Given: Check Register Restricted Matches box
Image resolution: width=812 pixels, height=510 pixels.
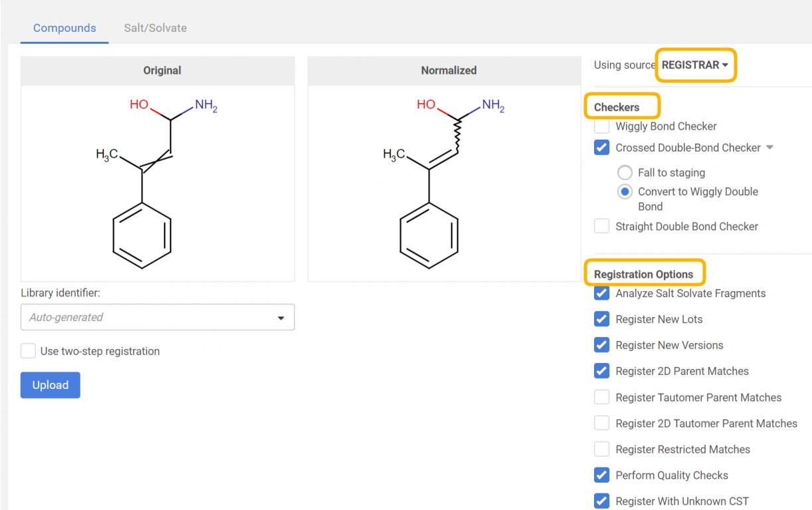Looking at the screenshot, I should [602, 449].
